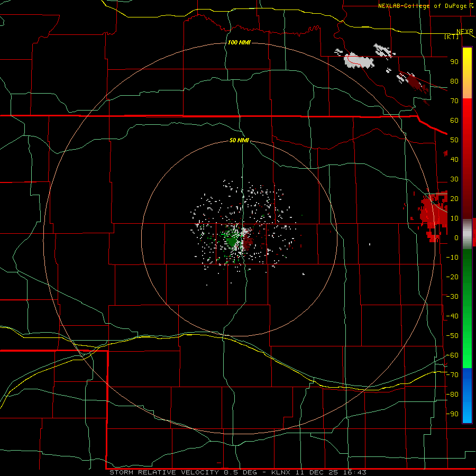Click the positive 40 velocity scale label
476x476 pixels.
(454, 159)
